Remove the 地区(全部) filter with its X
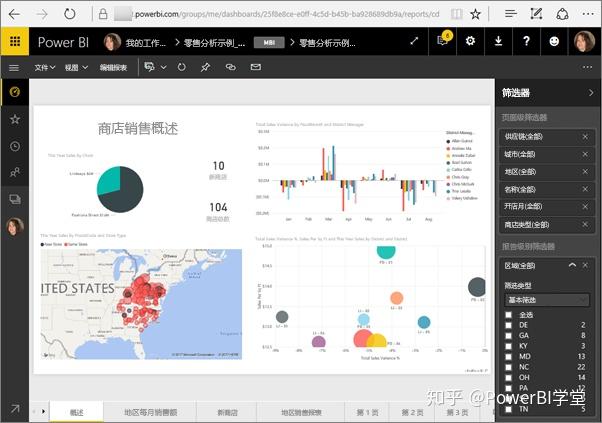This screenshot has width=602, height=423. coord(585,172)
